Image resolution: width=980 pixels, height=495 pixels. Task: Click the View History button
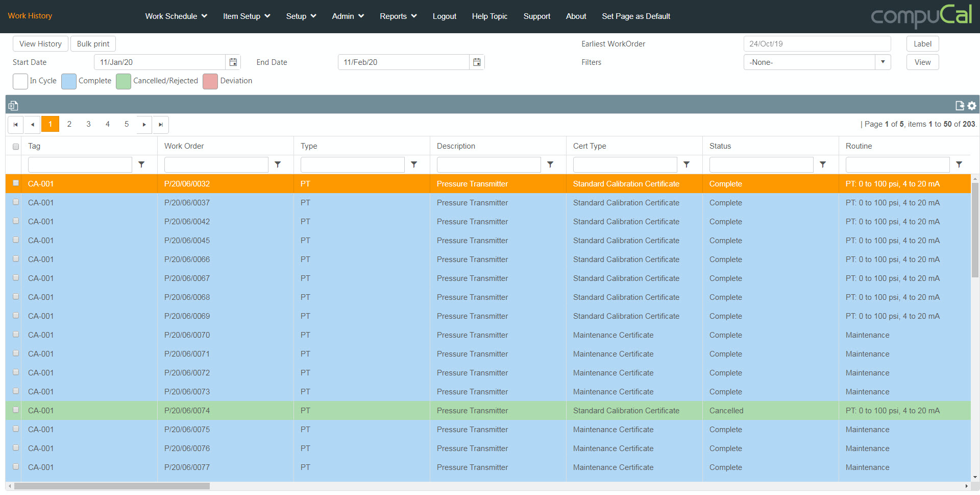[x=40, y=44]
